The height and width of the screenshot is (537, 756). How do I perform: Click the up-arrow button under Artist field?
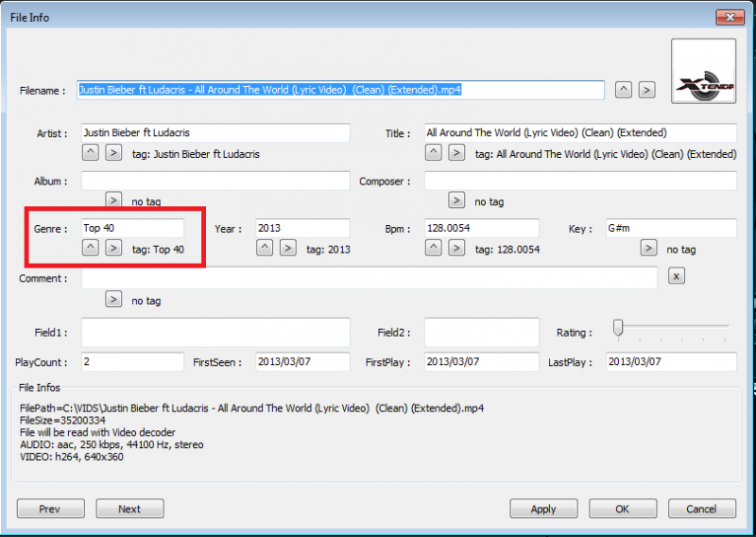(x=91, y=152)
